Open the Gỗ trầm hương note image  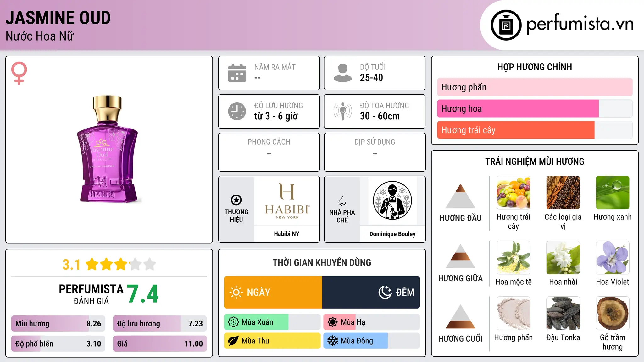click(613, 313)
